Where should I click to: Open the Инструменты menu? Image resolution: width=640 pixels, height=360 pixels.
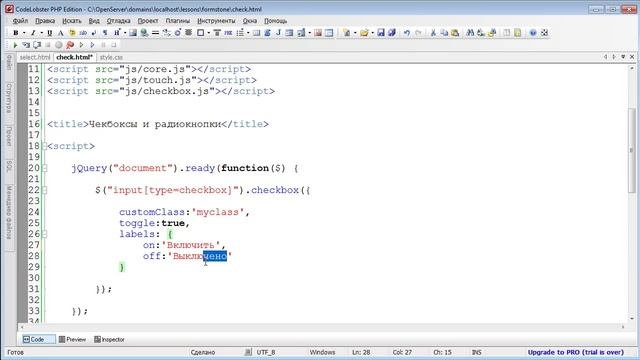pyautogui.click(x=216, y=21)
